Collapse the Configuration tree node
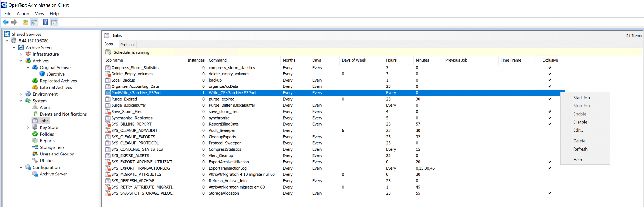 coord(21,168)
